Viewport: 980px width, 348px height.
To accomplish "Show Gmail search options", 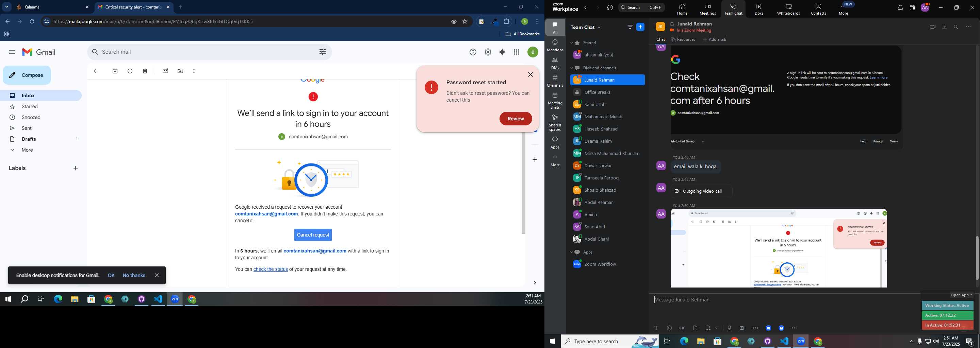I will coord(323,52).
